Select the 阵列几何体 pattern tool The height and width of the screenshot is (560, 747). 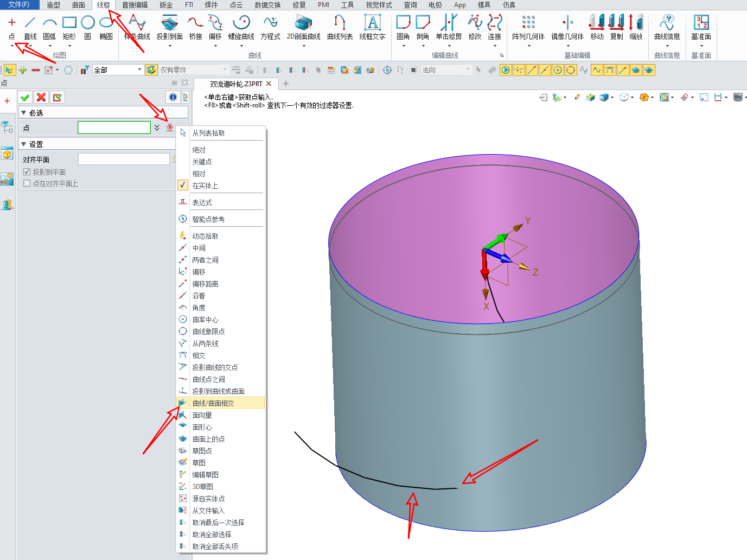pos(528,27)
